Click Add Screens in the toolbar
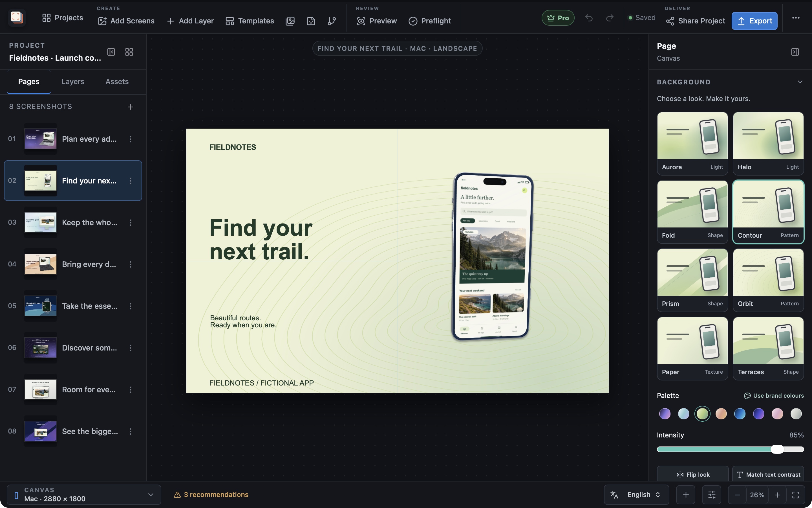This screenshot has width=812, height=508. click(x=126, y=21)
